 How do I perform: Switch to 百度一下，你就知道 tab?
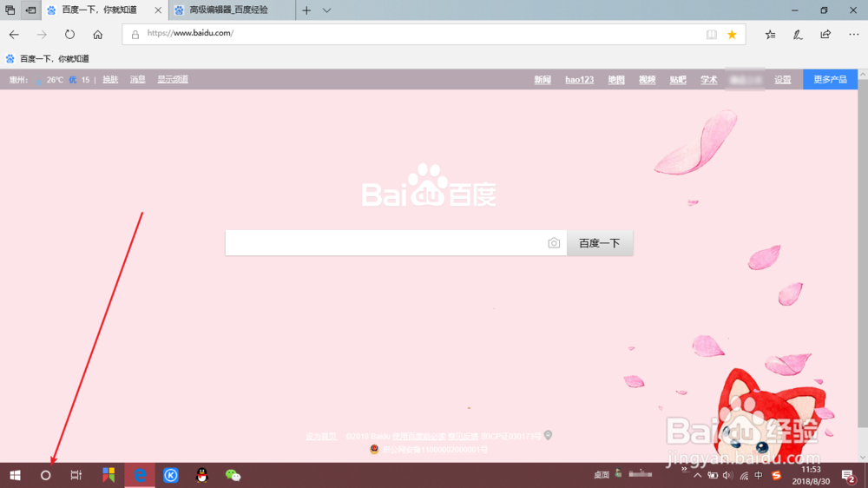coord(99,10)
